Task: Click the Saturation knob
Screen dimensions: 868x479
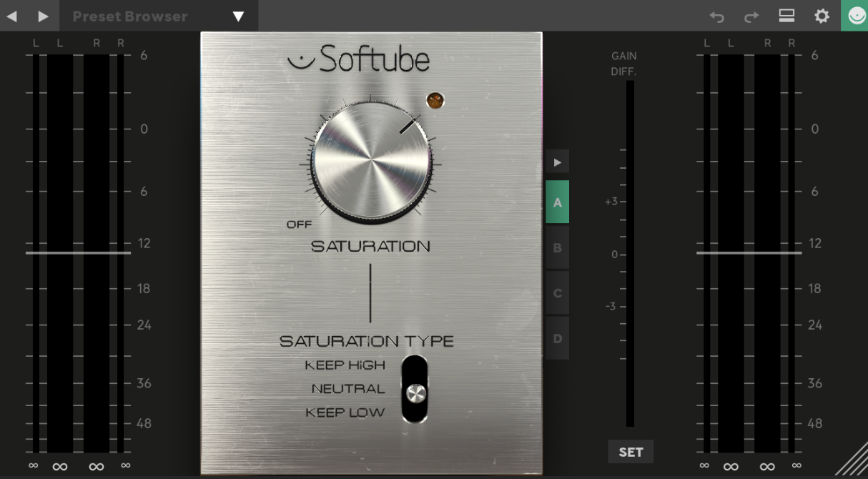Action: (x=372, y=161)
